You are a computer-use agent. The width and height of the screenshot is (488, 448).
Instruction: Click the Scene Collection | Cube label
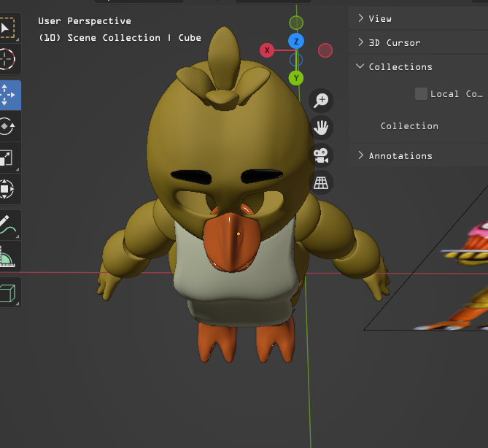click(120, 38)
